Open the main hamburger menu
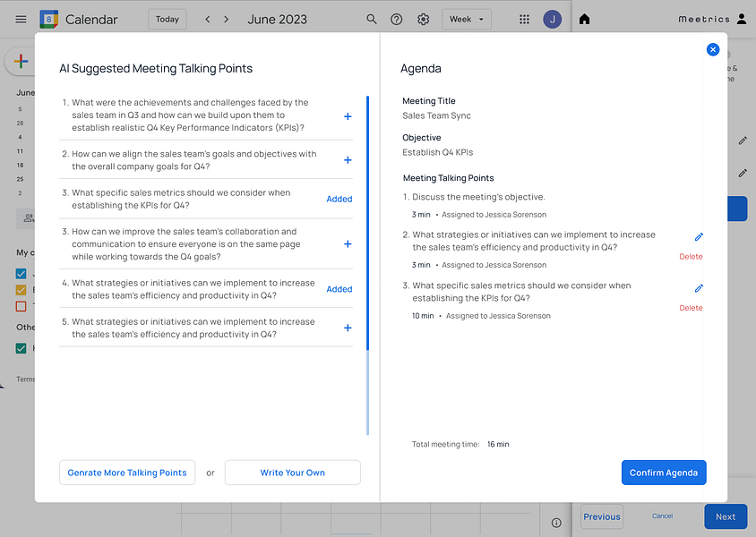The width and height of the screenshot is (756, 537). 21,20
